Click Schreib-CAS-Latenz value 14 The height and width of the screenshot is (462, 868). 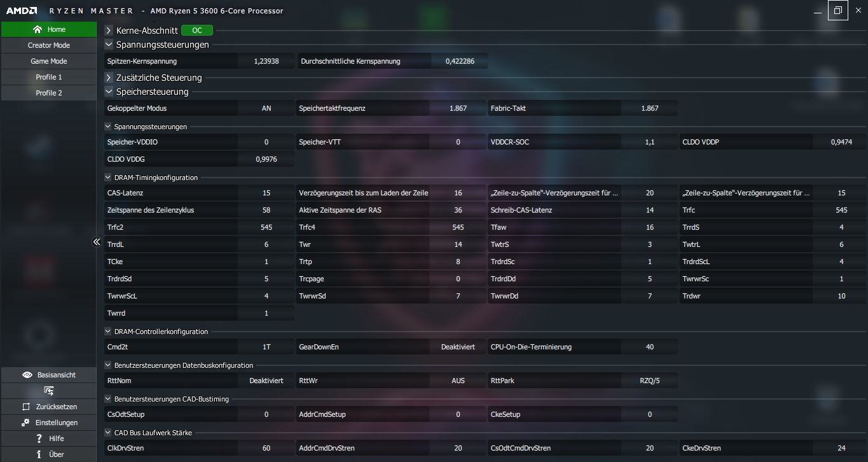click(x=649, y=210)
